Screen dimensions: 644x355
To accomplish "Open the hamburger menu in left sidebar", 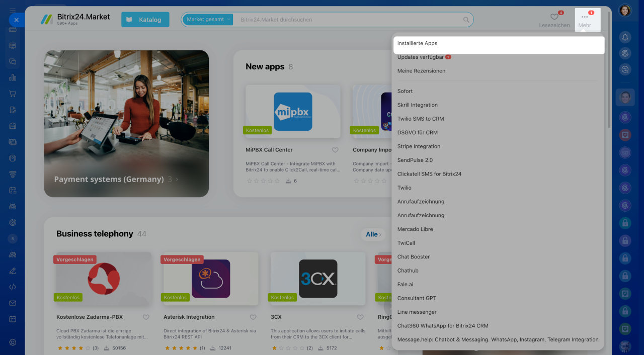I will (13, 10).
